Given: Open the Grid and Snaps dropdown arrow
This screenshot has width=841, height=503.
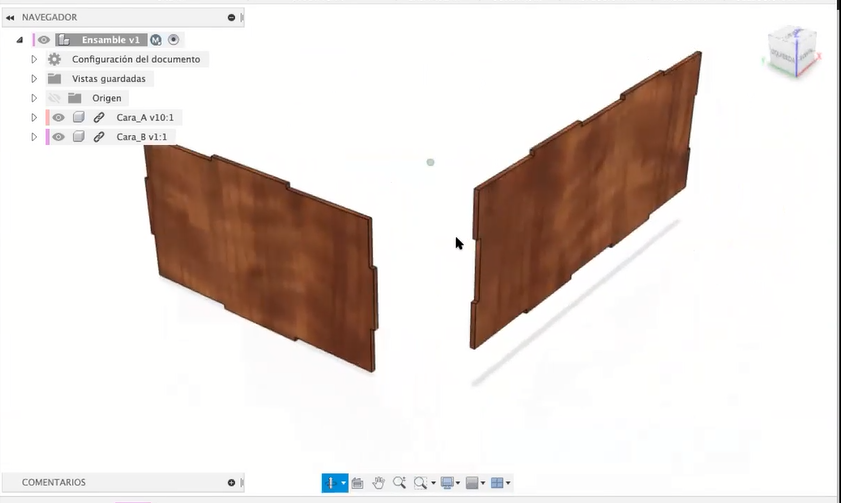Looking at the screenshot, I should pos(483,483).
